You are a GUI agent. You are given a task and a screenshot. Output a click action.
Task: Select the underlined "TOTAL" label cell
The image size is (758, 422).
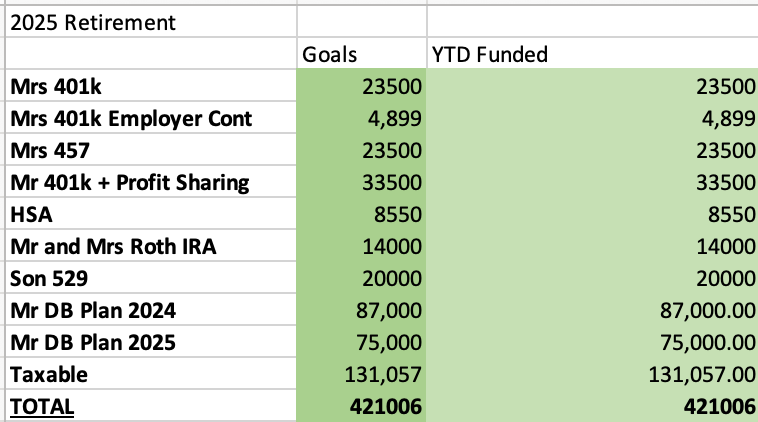pyautogui.click(x=150, y=407)
